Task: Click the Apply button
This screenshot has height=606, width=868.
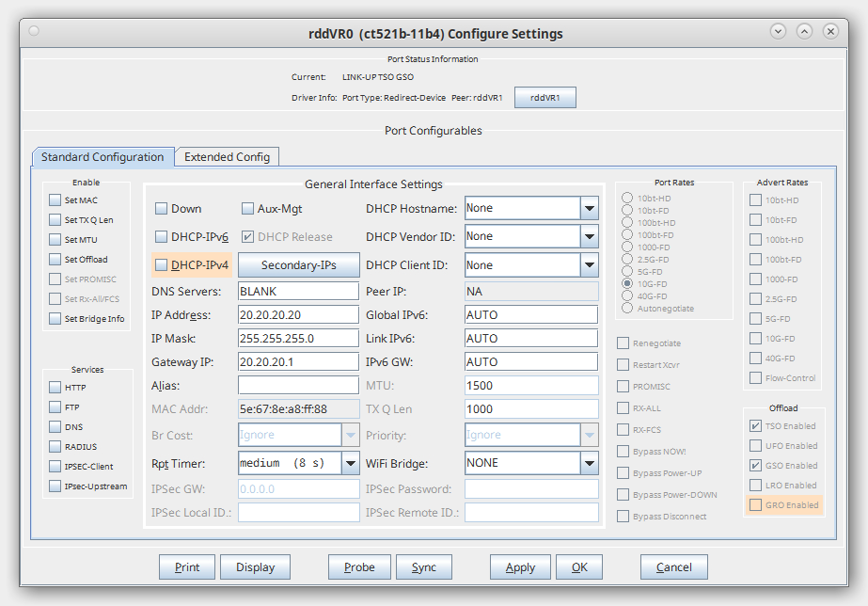Action: (x=520, y=567)
